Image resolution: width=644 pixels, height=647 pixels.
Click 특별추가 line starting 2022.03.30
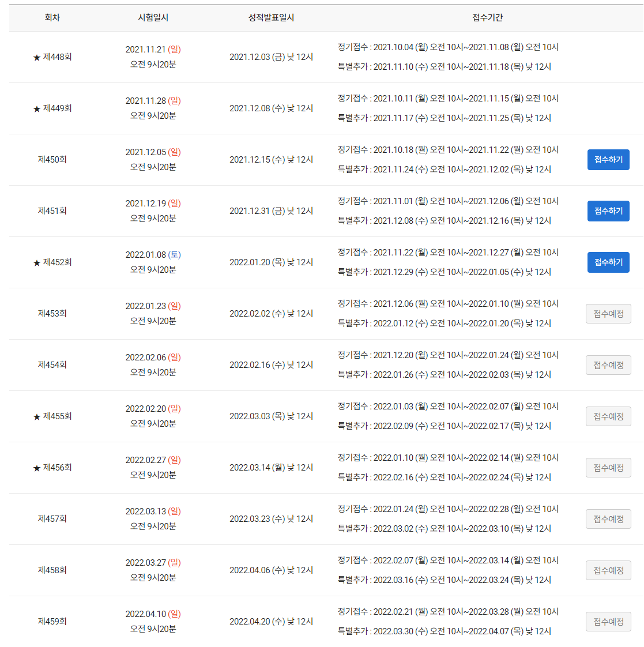pos(445,631)
